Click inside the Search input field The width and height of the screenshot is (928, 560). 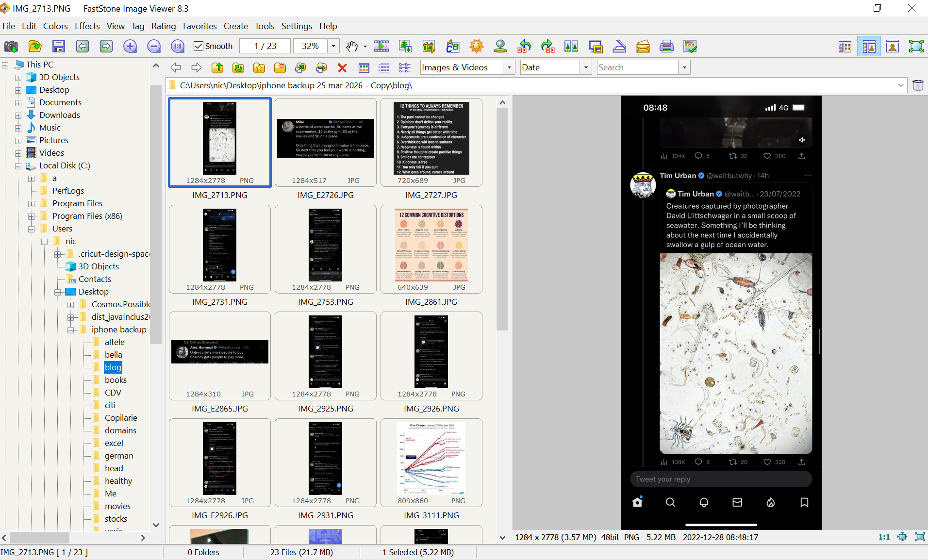(638, 67)
